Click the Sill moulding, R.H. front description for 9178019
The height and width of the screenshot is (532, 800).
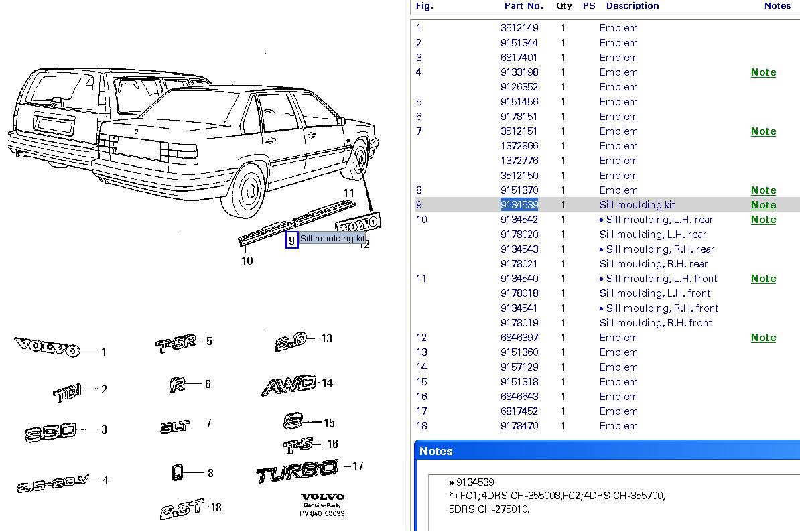656,324
